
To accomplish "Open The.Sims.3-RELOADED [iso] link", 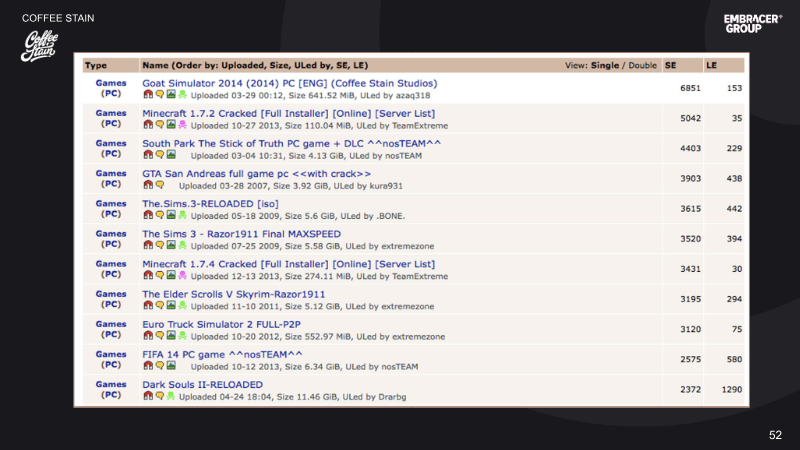I will [210, 204].
